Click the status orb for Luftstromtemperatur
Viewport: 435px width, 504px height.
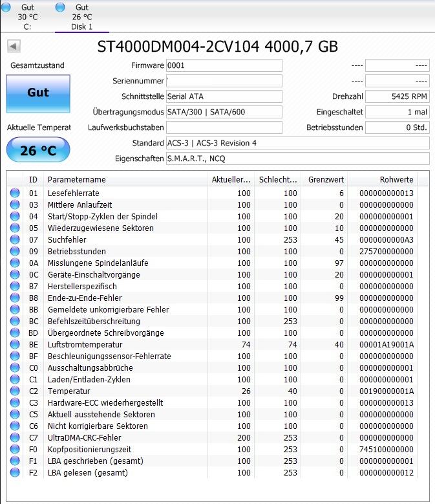pyautogui.click(x=15, y=344)
